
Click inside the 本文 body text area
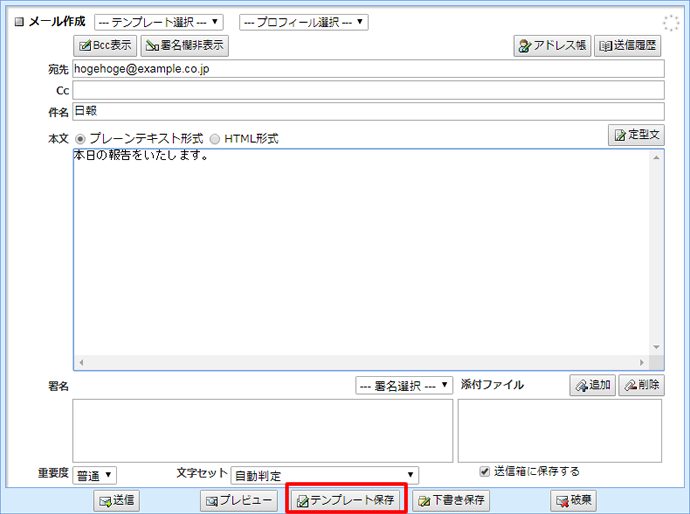(361, 252)
